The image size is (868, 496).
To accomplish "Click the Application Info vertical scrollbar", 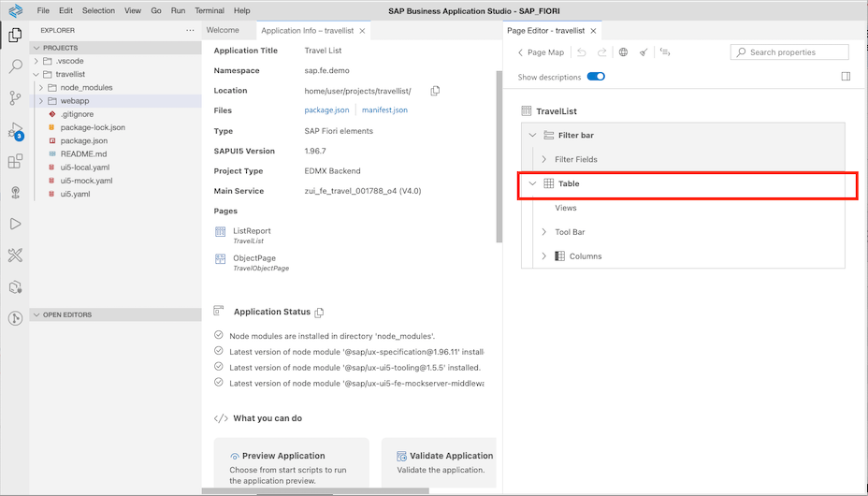I will pyautogui.click(x=499, y=156).
